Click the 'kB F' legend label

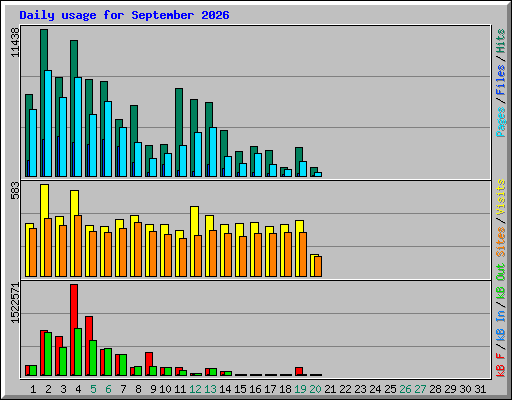(x=501, y=365)
